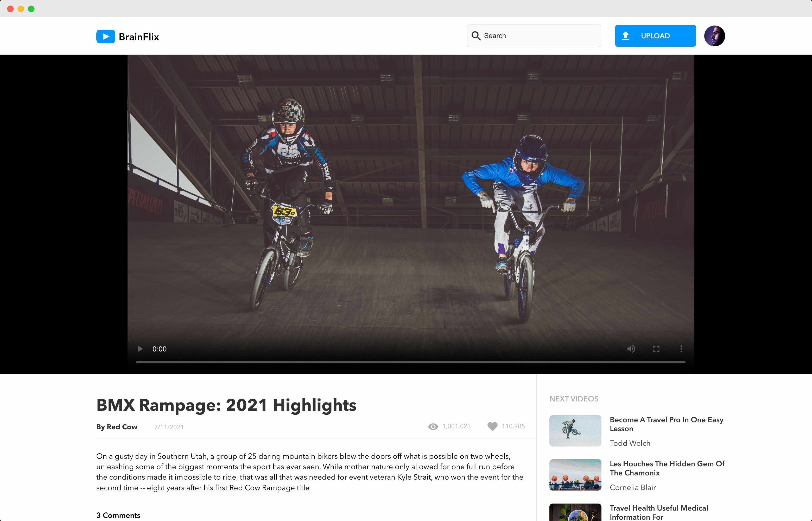The width and height of the screenshot is (812, 521).
Task: Click the date 7/11/2021
Action: tap(169, 427)
